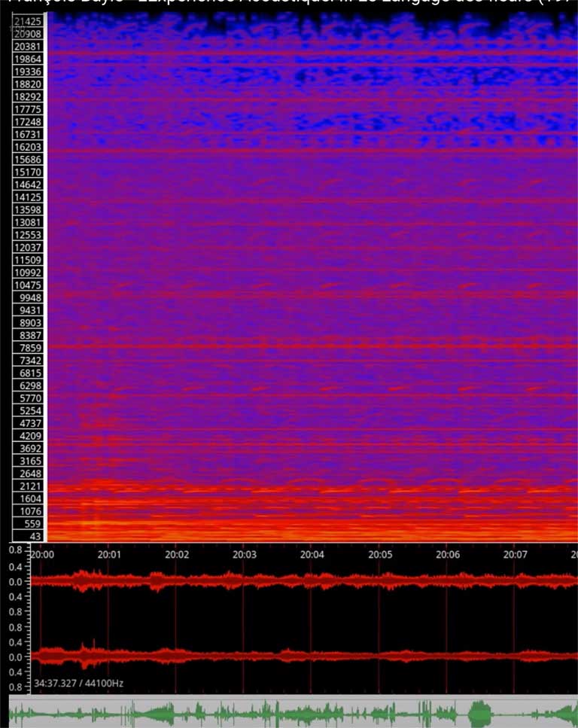Select the 13598 frequency label
Image resolution: width=578 pixels, height=728 pixels.
[28, 209]
